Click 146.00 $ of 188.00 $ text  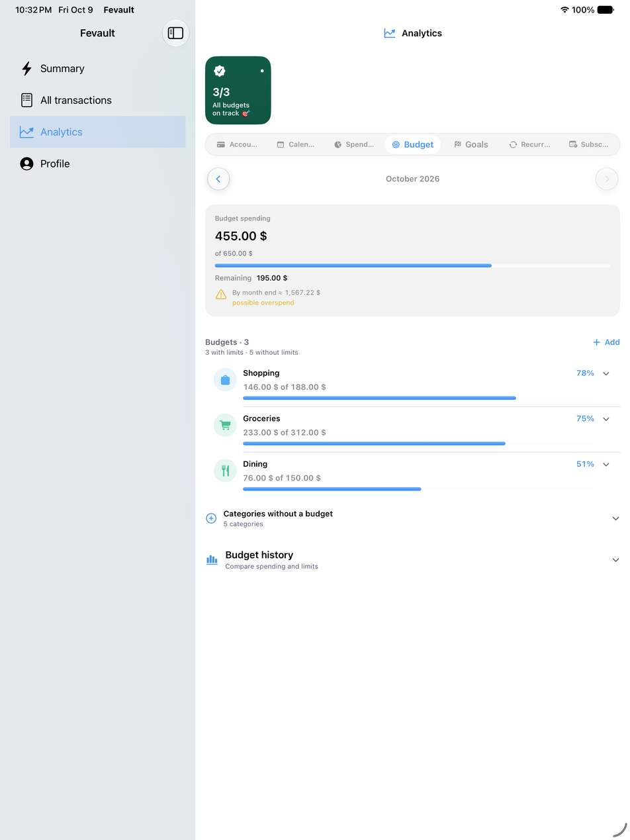(285, 387)
